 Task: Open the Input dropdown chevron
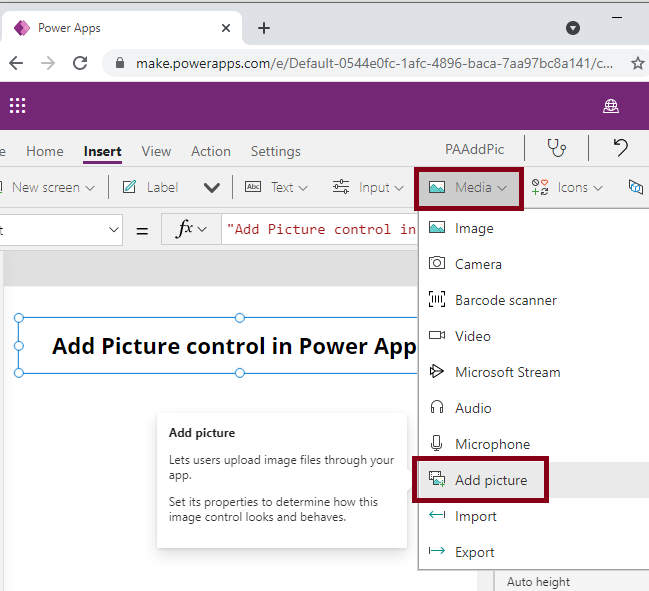pos(399,188)
